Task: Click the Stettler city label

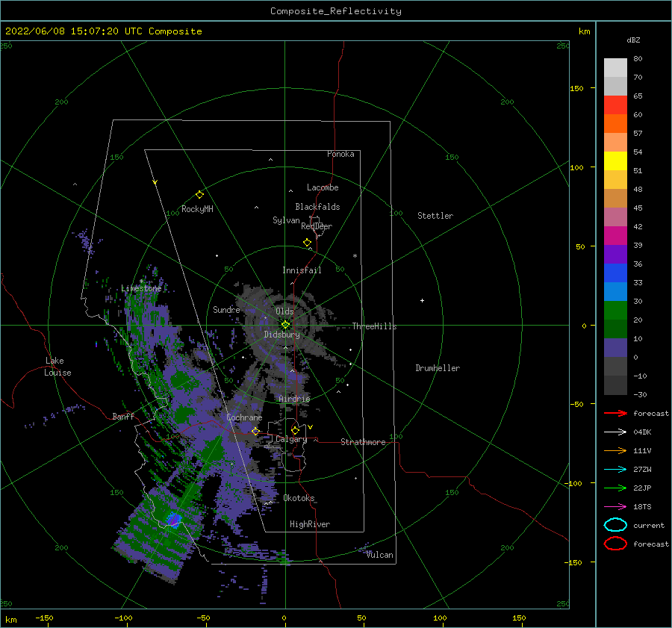Action: click(x=435, y=216)
